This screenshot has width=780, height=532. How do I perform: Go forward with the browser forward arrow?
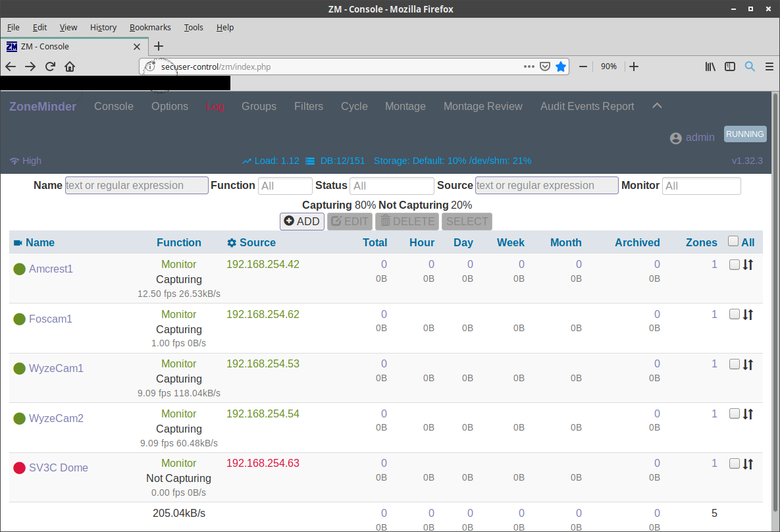coord(30,66)
